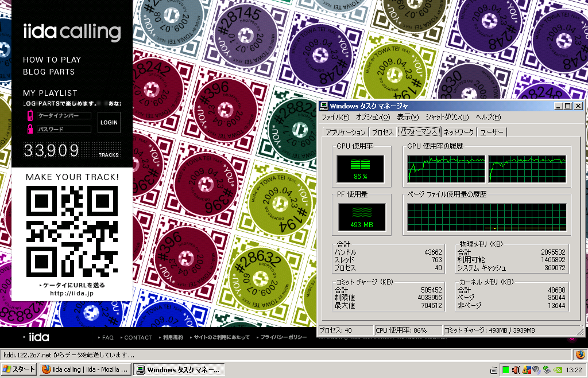
Task: Click the Firefox icon in browser status bar
Action: [x=581, y=354]
